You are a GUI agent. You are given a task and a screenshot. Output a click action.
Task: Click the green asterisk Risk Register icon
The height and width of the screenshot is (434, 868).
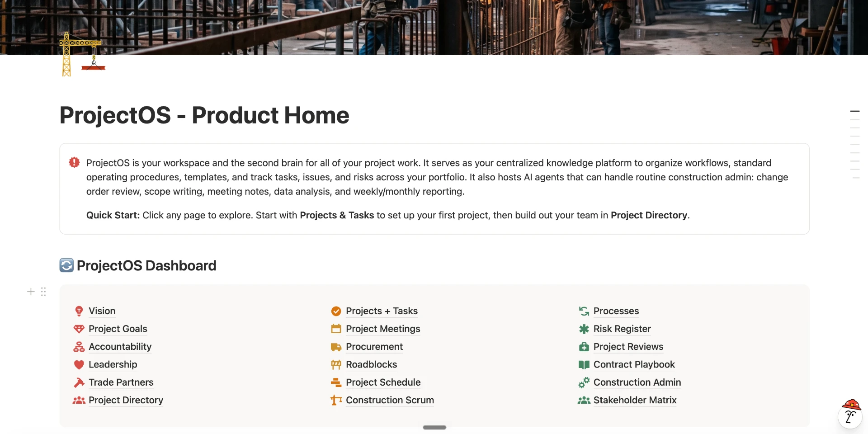point(584,329)
